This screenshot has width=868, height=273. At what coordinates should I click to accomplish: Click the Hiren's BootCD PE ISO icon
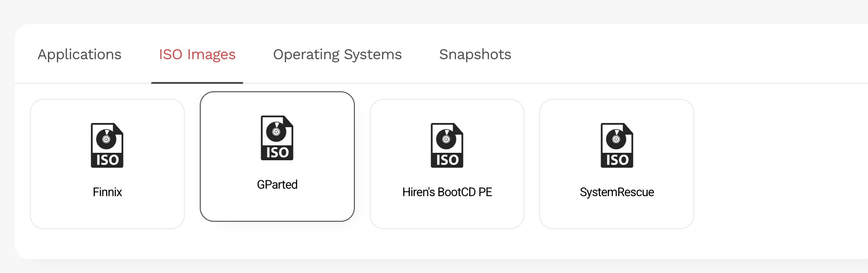[x=447, y=145]
